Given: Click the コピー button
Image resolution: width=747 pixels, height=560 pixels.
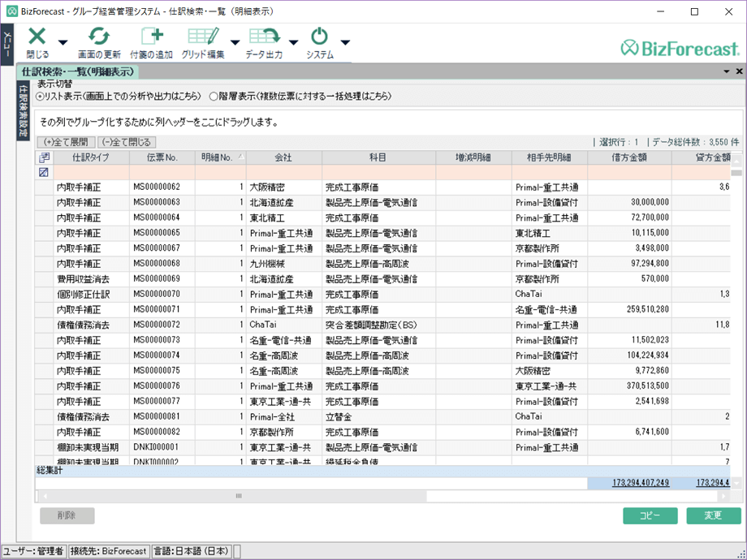Looking at the screenshot, I should [x=650, y=515].
